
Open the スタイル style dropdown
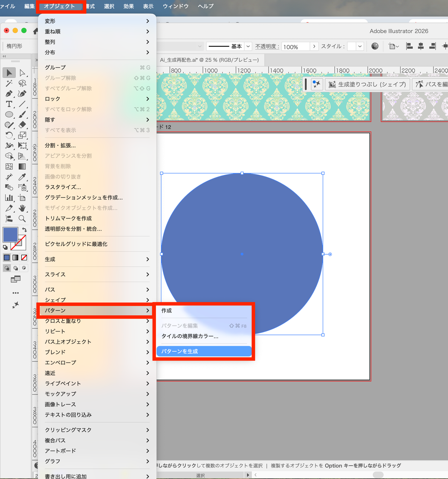tap(360, 46)
